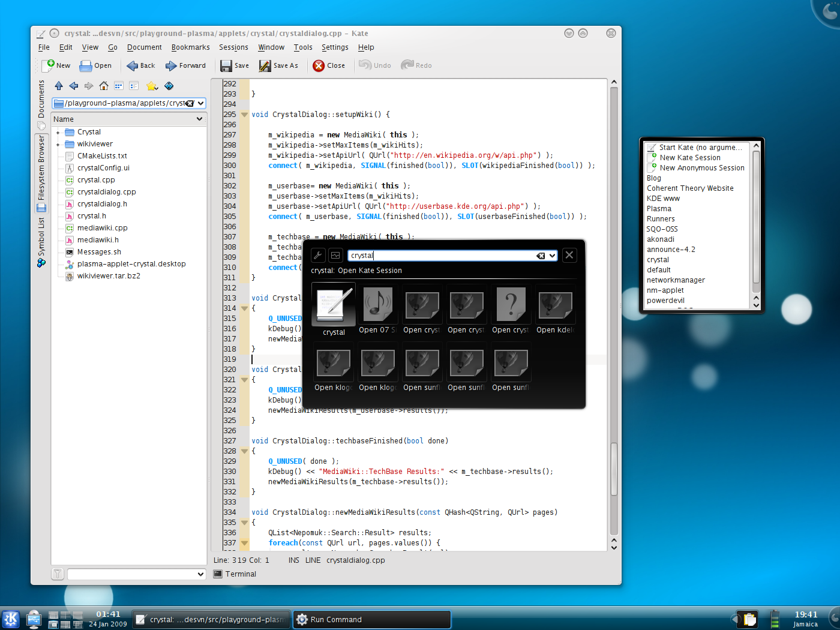The width and height of the screenshot is (840, 630).
Task: Click New Anonymous Session in session widget
Action: pos(702,168)
